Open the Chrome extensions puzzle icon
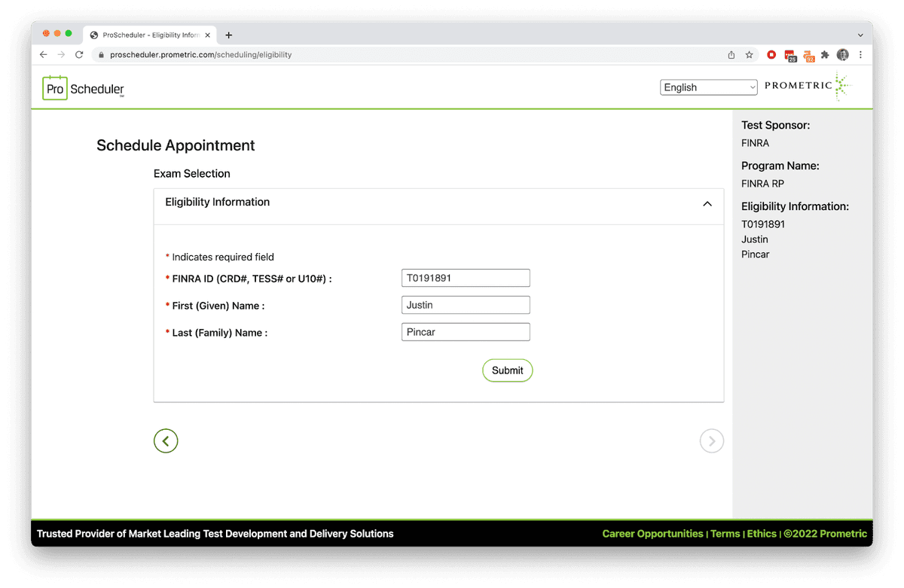This screenshot has height=588, width=904. [x=825, y=55]
